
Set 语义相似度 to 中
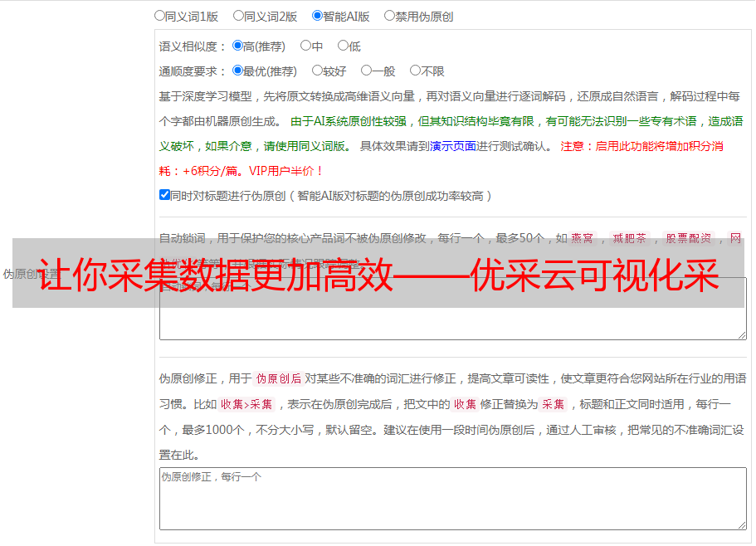305,46
